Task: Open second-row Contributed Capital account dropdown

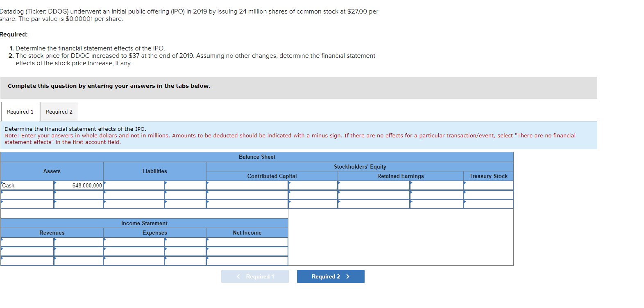Action: pyautogui.click(x=247, y=195)
